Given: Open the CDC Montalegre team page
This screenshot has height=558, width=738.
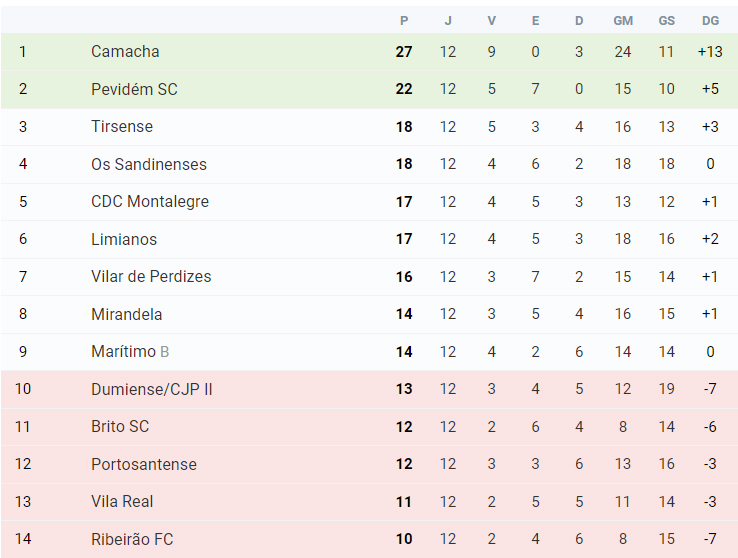Looking at the screenshot, I should 150,201.
